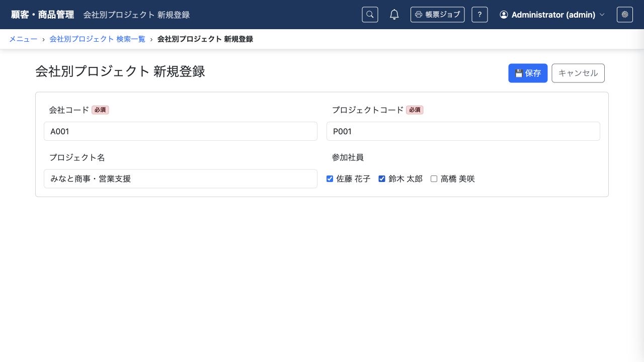This screenshot has width=644, height=362.
Task: Click the 参加社員 label
Action: click(x=348, y=157)
